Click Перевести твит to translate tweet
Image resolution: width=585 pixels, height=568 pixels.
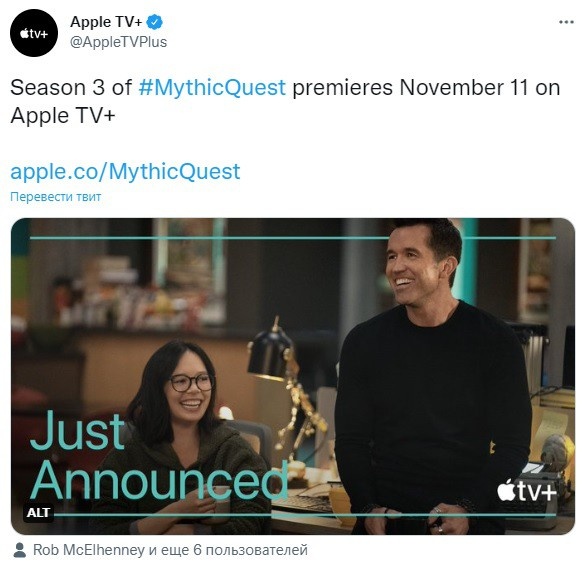click(56, 197)
